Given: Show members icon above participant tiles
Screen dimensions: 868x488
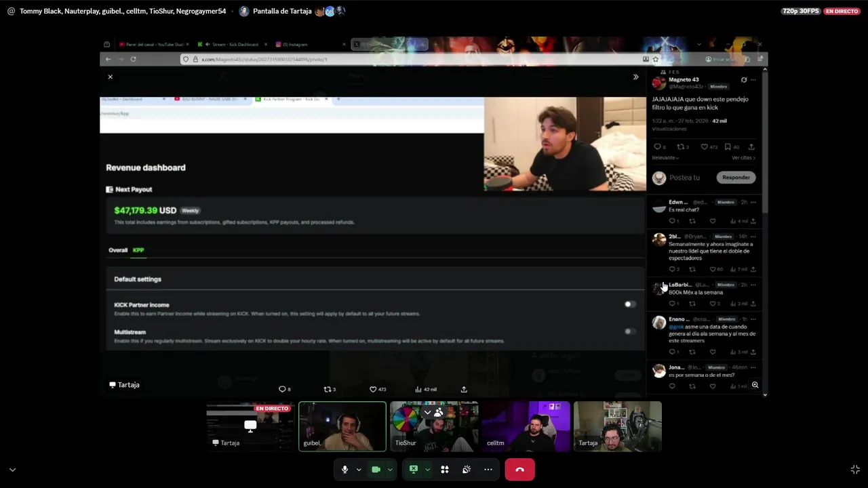Looking at the screenshot, I should (x=439, y=412).
